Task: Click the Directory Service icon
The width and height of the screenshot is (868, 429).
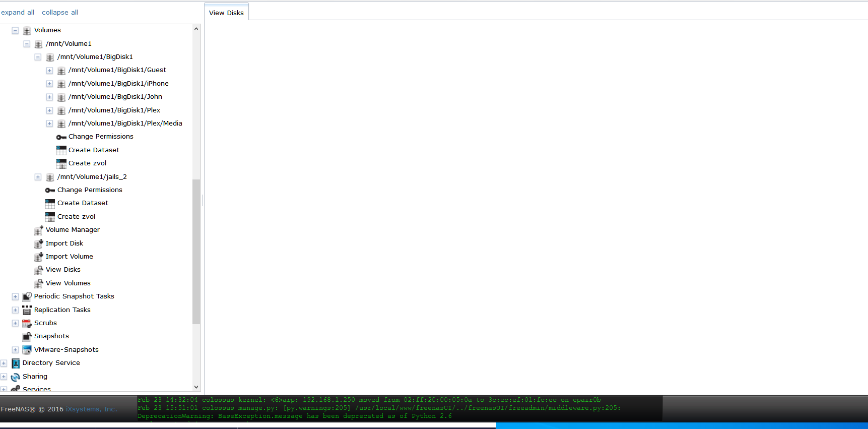Action: point(16,363)
